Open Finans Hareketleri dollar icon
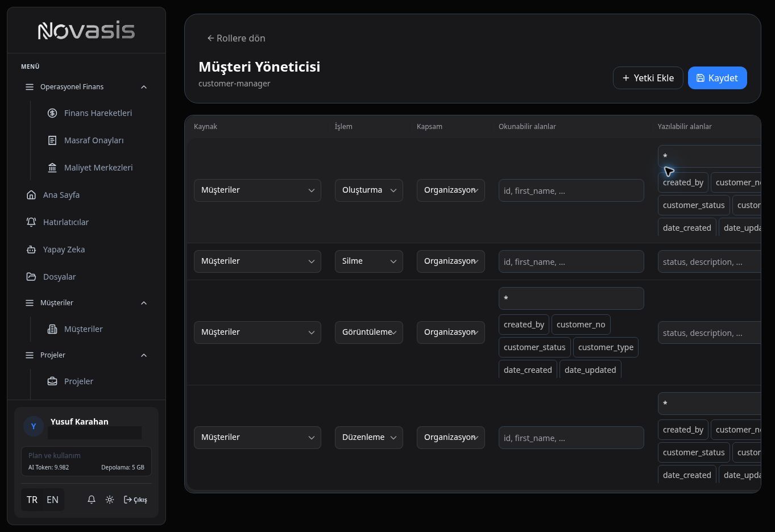The image size is (775, 532). tap(52, 113)
